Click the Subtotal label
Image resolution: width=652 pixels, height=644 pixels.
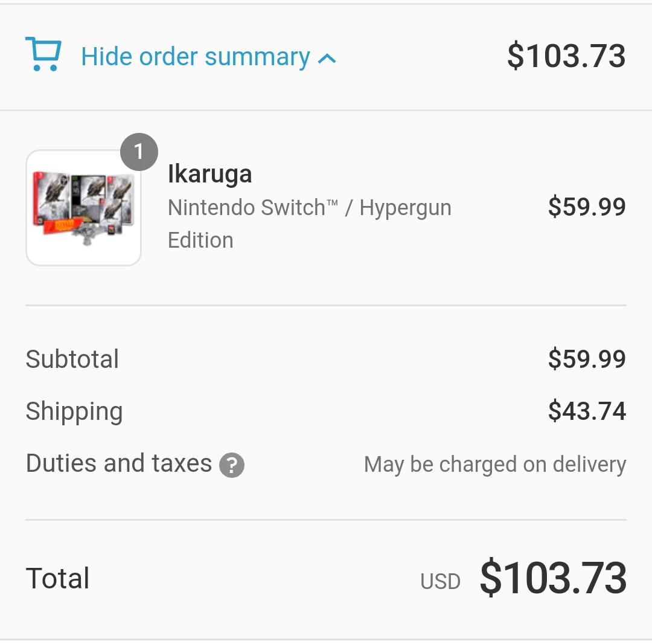(72, 359)
